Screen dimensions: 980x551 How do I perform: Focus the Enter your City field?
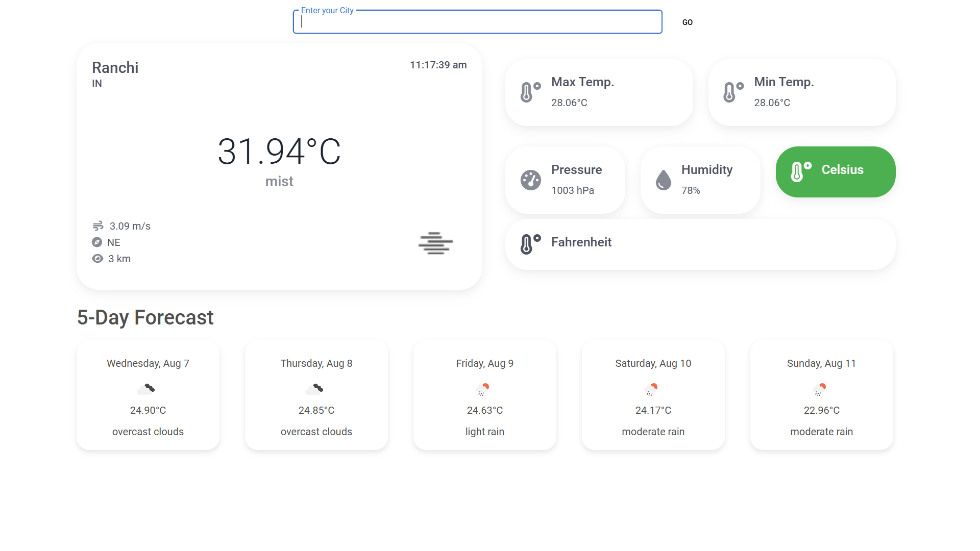(477, 22)
